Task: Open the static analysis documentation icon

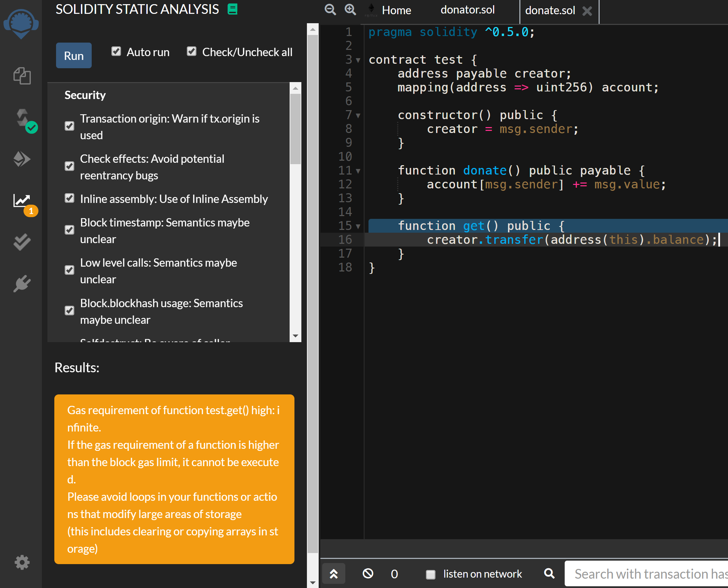Action: point(233,9)
